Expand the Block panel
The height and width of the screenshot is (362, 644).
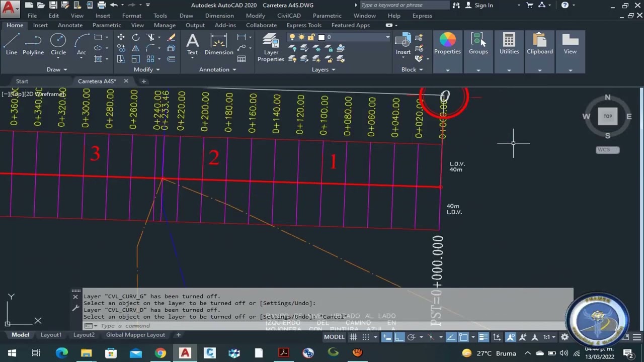(412, 69)
